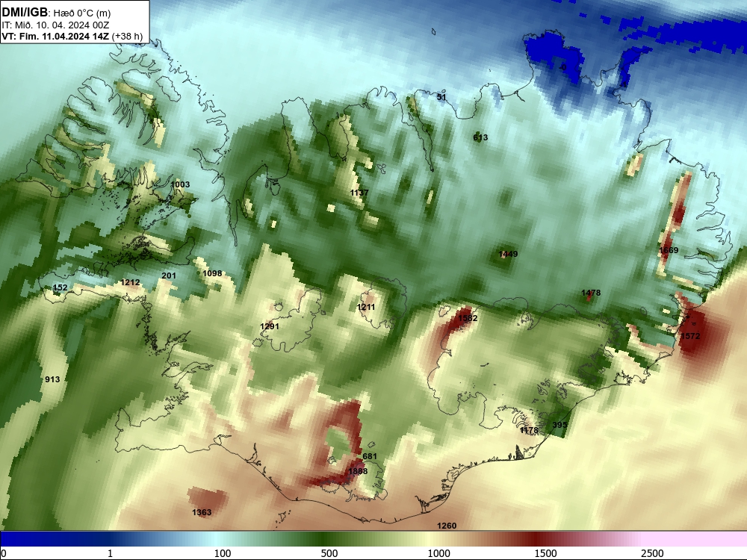Click the map value 51
Viewport: 747px width, 560px height.
(441, 97)
